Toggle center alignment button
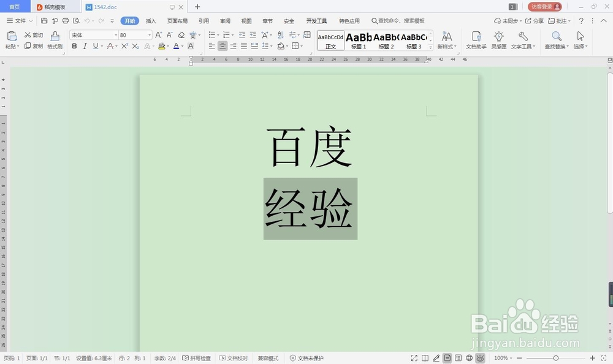The width and height of the screenshot is (613, 364). click(223, 46)
